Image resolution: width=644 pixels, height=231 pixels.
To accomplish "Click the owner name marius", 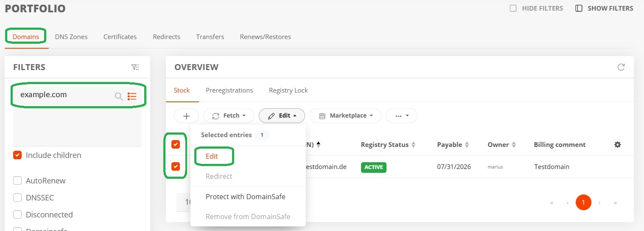I will click(495, 167).
